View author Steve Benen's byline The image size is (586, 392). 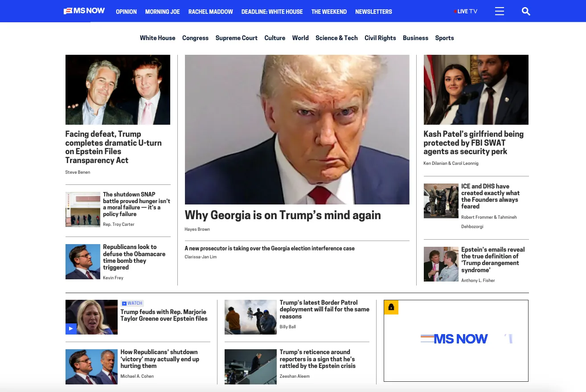point(78,172)
